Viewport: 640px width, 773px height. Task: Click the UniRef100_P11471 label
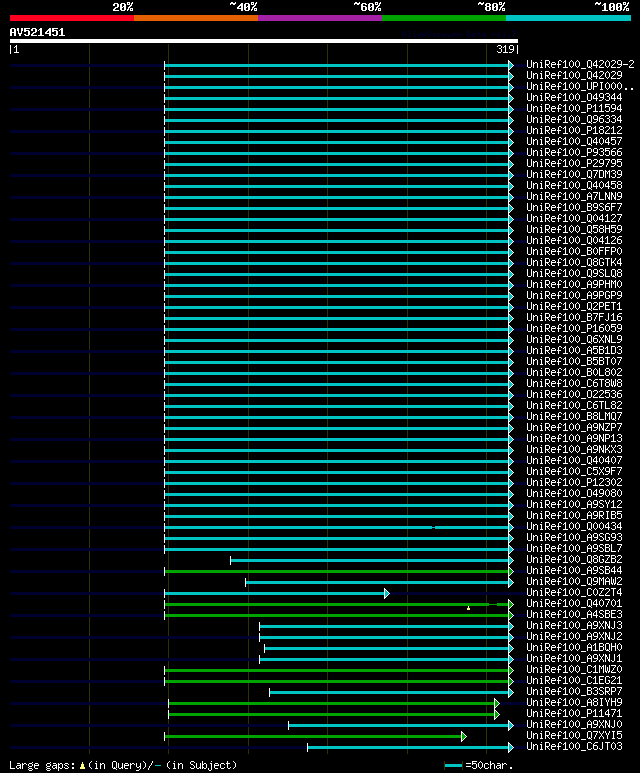[574, 714]
